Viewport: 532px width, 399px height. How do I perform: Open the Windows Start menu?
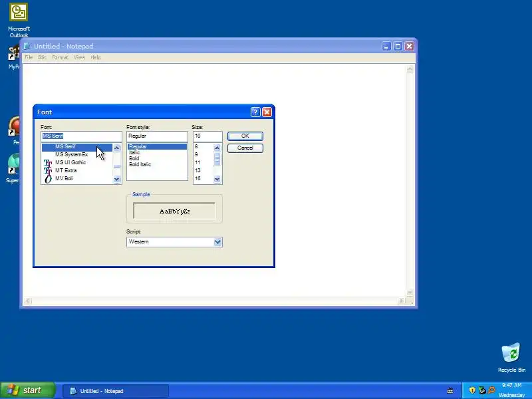coord(27,390)
